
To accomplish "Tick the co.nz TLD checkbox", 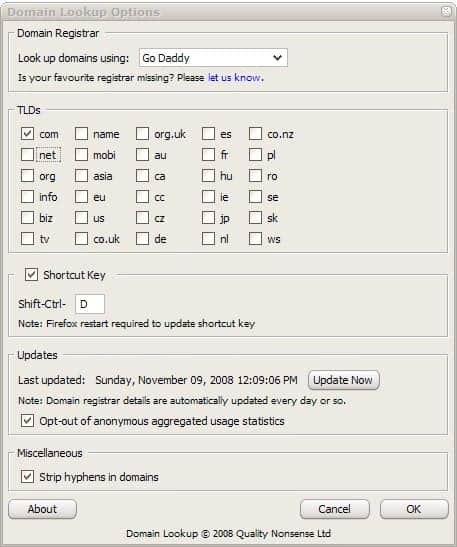I will [255, 134].
